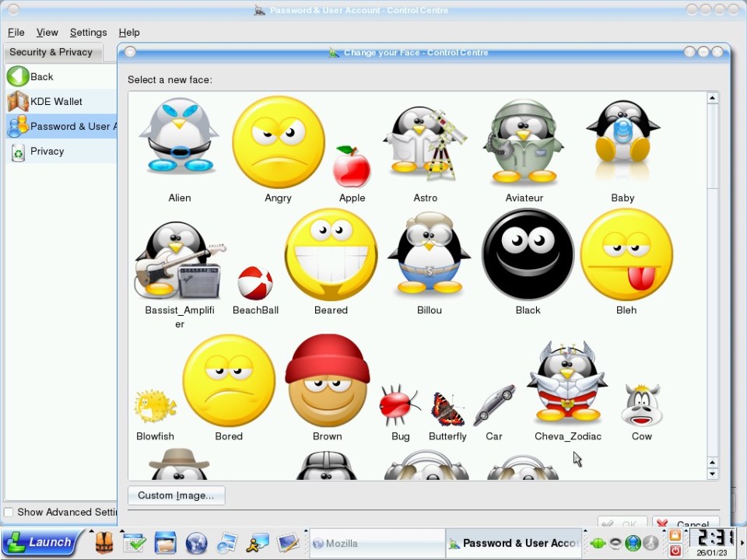Viewport: 747px width, 560px height.
Task: Open KDE Wallet in the sidebar
Action: [55, 102]
